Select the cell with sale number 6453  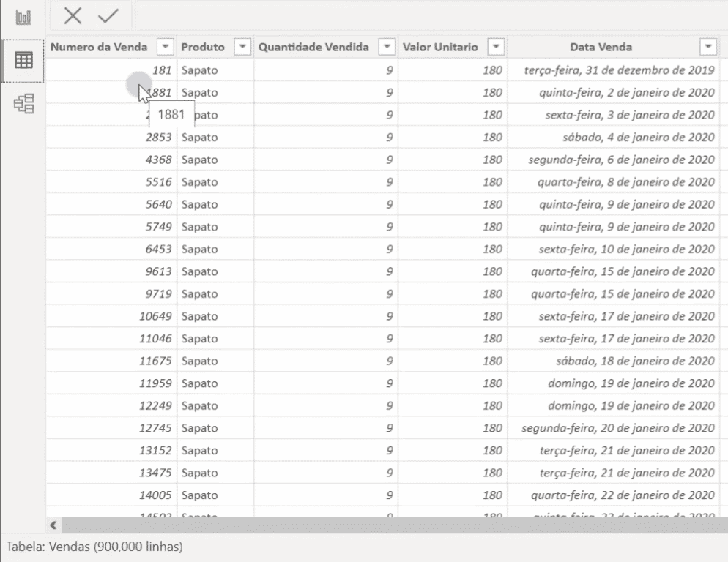coord(111,250)
